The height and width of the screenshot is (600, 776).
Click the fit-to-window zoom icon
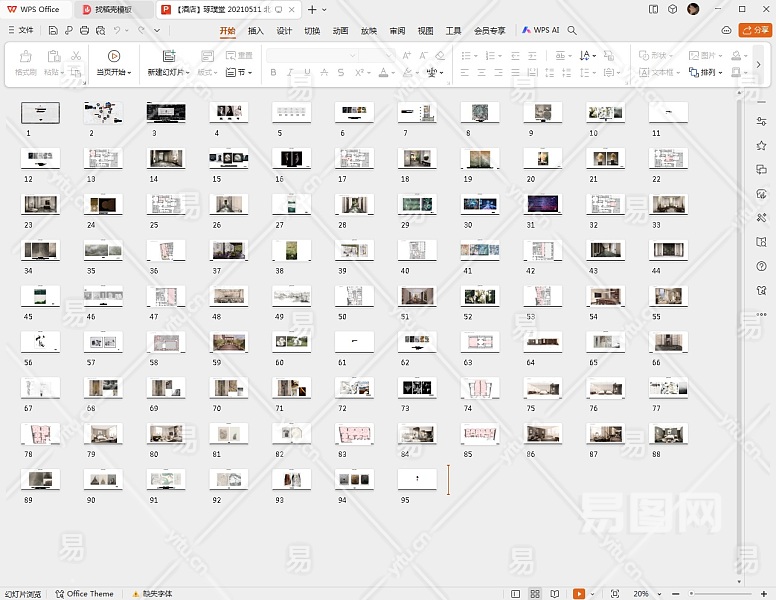point(615,593)
